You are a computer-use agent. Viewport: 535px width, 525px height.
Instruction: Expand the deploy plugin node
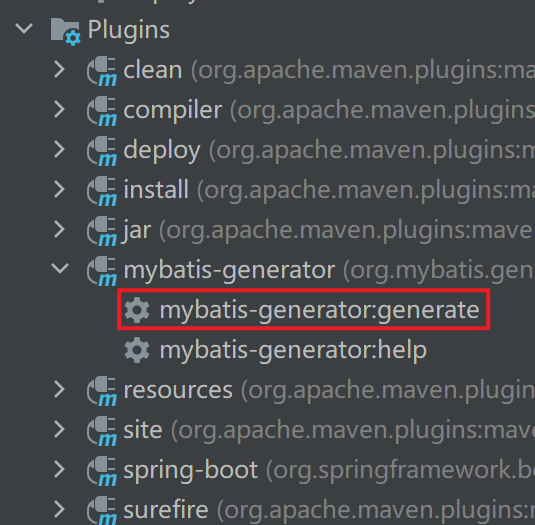(59, 149)
